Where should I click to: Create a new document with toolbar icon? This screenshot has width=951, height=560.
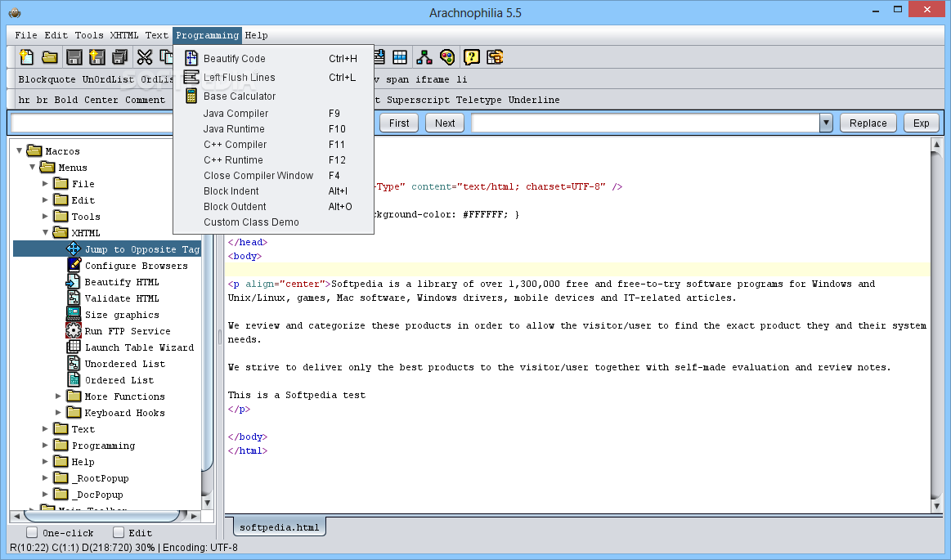click(x=27, y=57)
